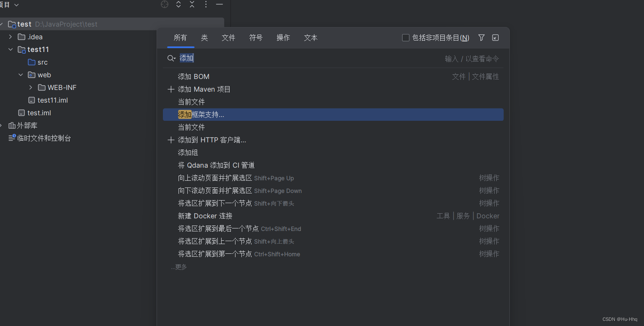The image size is (644, 326).
Task: Open the Project panel options menu icon
Action: 206,5
